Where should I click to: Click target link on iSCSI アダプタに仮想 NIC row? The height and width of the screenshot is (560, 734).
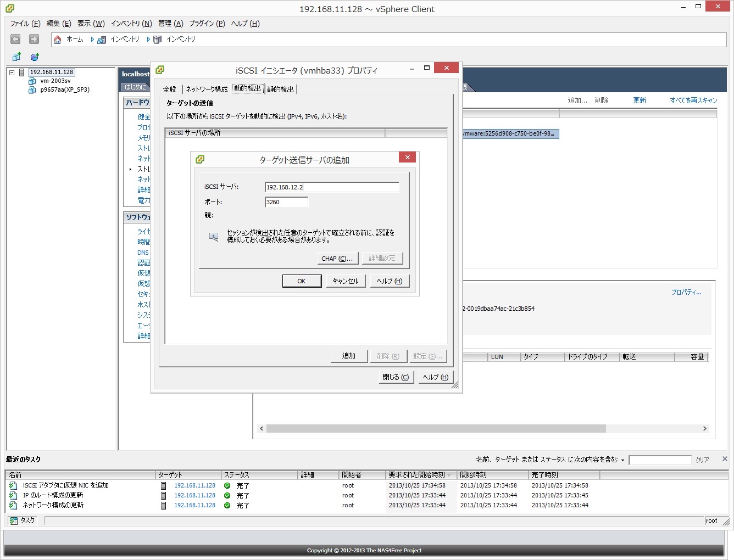pos(194,486)
